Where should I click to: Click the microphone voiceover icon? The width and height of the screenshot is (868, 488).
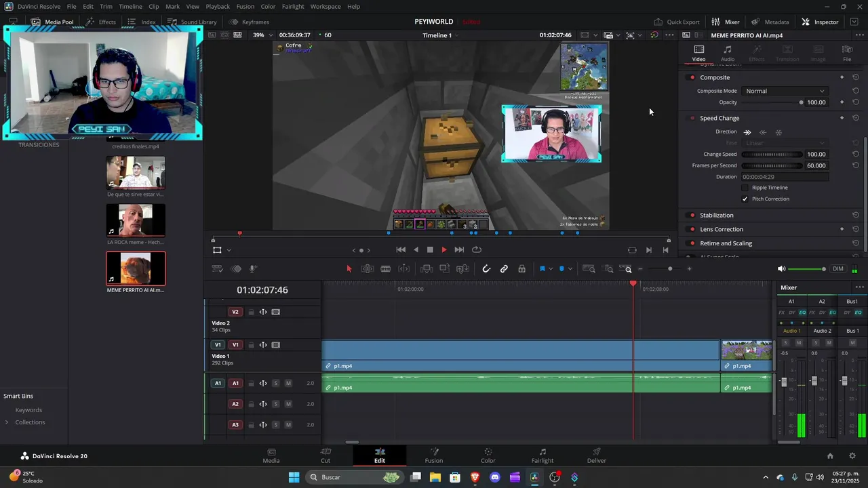(x=253, y=269)
